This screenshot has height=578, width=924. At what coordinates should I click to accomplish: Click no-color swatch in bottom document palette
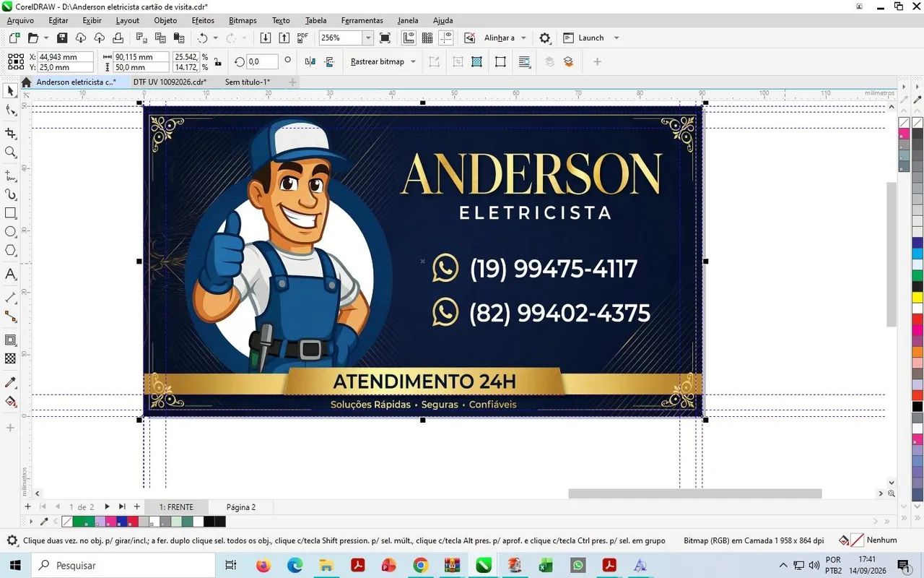click(67, 521)
